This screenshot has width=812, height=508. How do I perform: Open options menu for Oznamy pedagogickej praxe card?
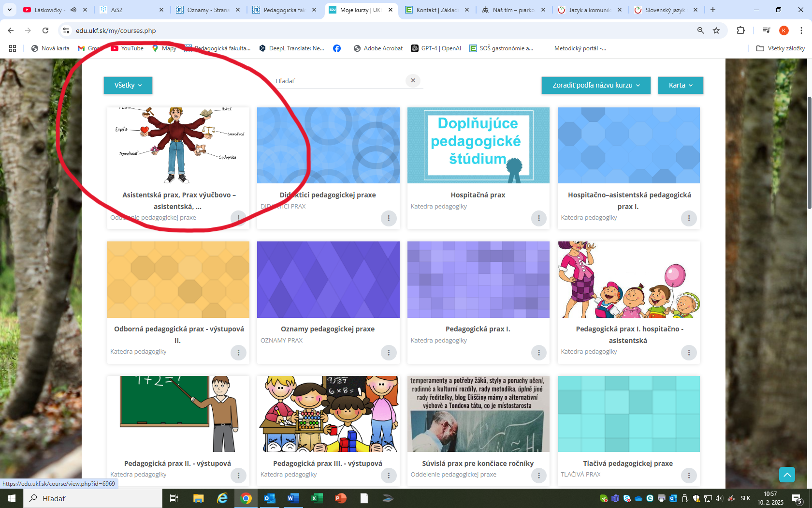(x=389, y=352)
